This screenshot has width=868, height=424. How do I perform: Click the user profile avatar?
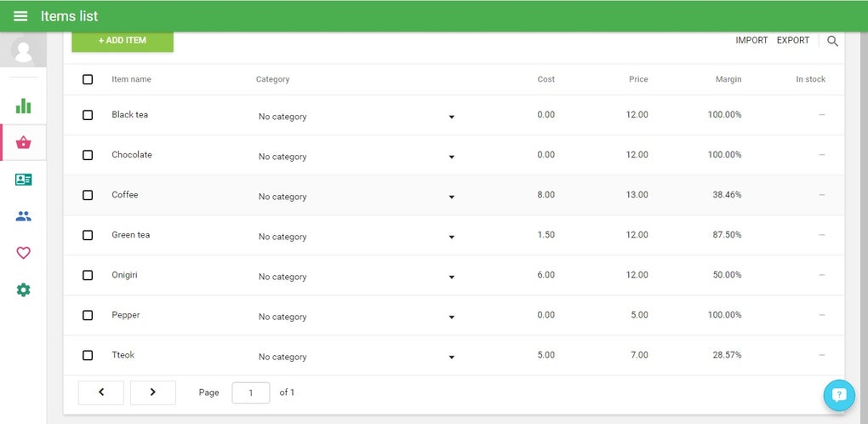23,51
